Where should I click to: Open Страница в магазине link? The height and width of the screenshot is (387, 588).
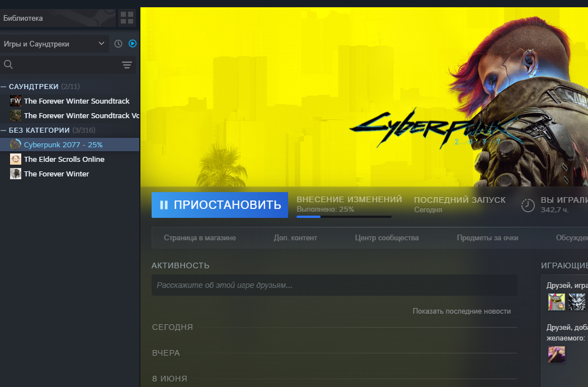click(x=200, y=237)
